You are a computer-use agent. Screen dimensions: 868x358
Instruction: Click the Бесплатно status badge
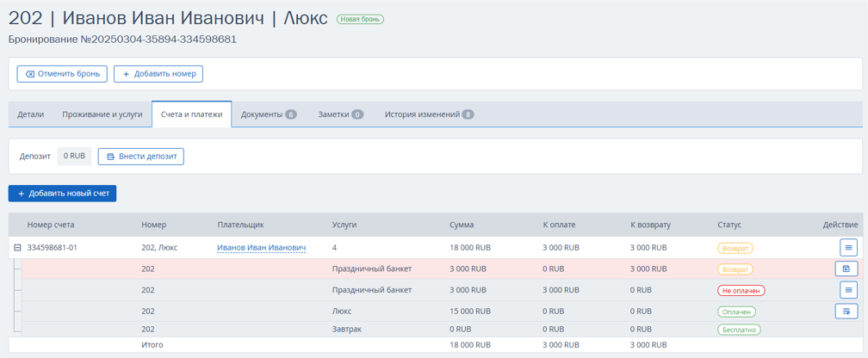739,330
